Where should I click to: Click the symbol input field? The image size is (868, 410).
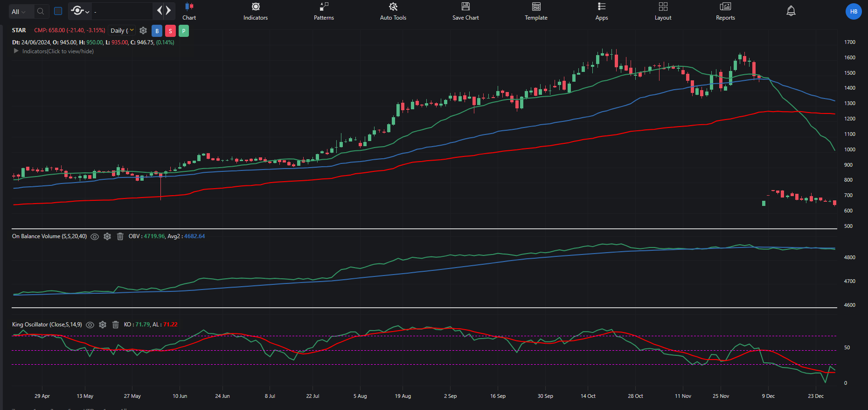pyautogui.click(x=122, y=11)
